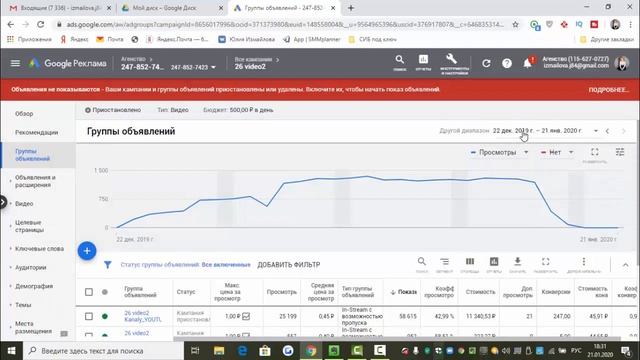Click the Windows taskbar search field
This screenshot has width=640, height=360.
tap(104, 351)
